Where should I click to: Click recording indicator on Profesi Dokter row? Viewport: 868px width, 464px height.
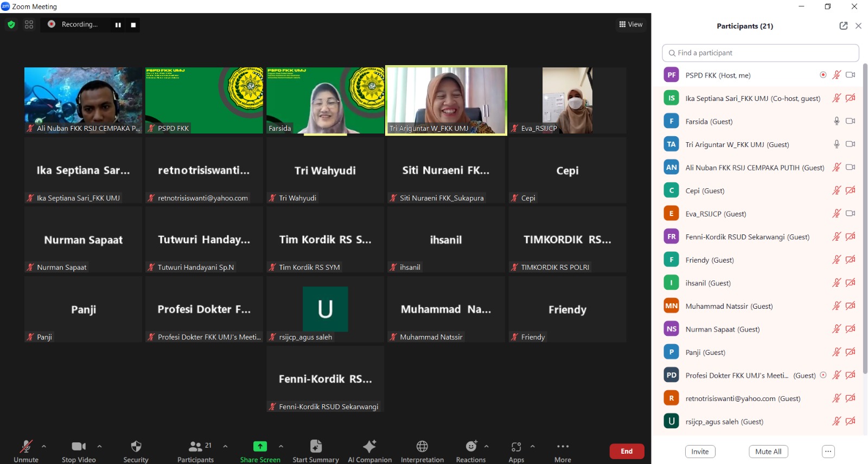(x=823, y=375)
